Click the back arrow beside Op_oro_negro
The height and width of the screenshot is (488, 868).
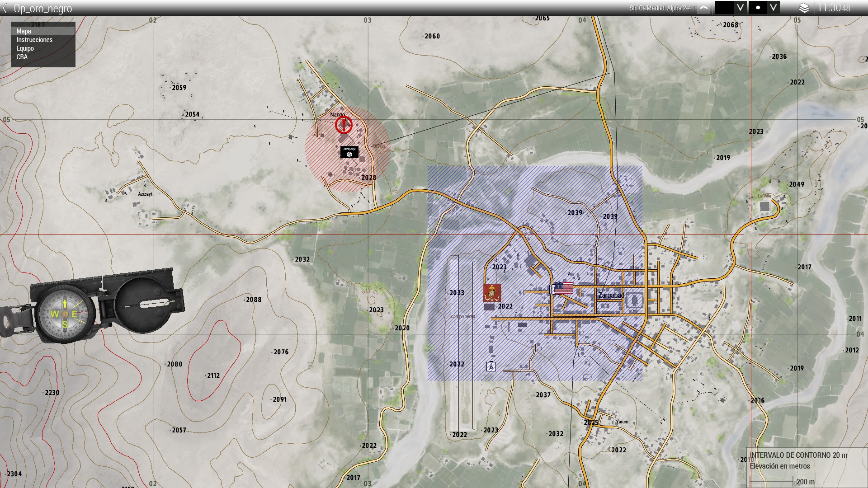[x=5, y=8]
